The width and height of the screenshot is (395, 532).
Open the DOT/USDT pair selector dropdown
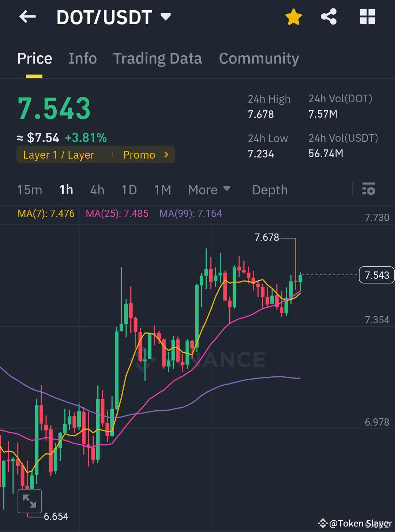coord(165,16)
